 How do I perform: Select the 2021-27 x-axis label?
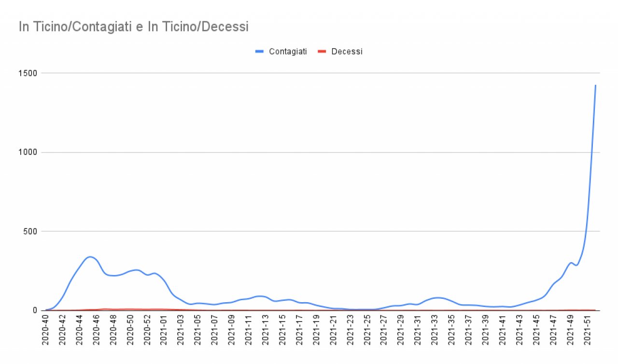pos(384,330)
